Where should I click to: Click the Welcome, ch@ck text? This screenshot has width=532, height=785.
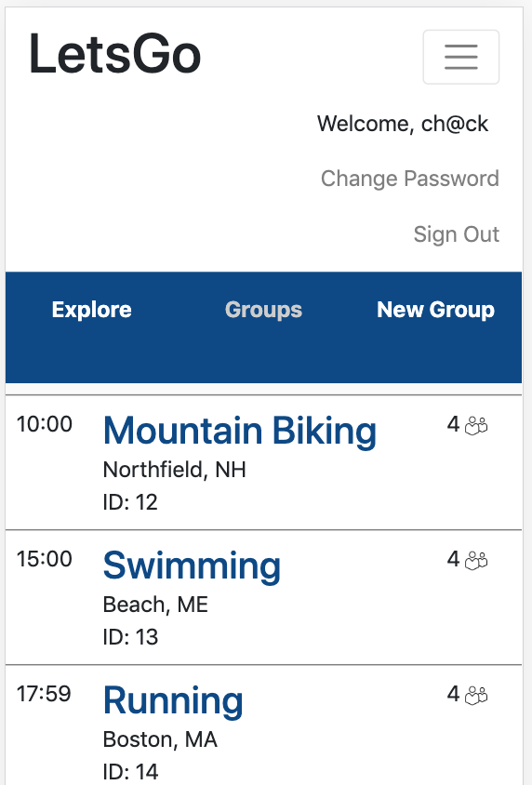(x=403, y=124)
